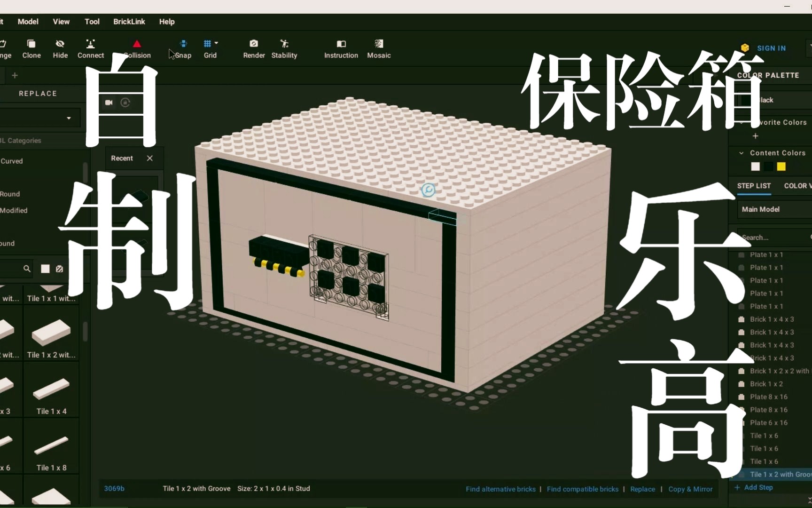This screenshot has width=812, height=508.
Task: Click Find compatible bricks link
Action: click(583, 489)
